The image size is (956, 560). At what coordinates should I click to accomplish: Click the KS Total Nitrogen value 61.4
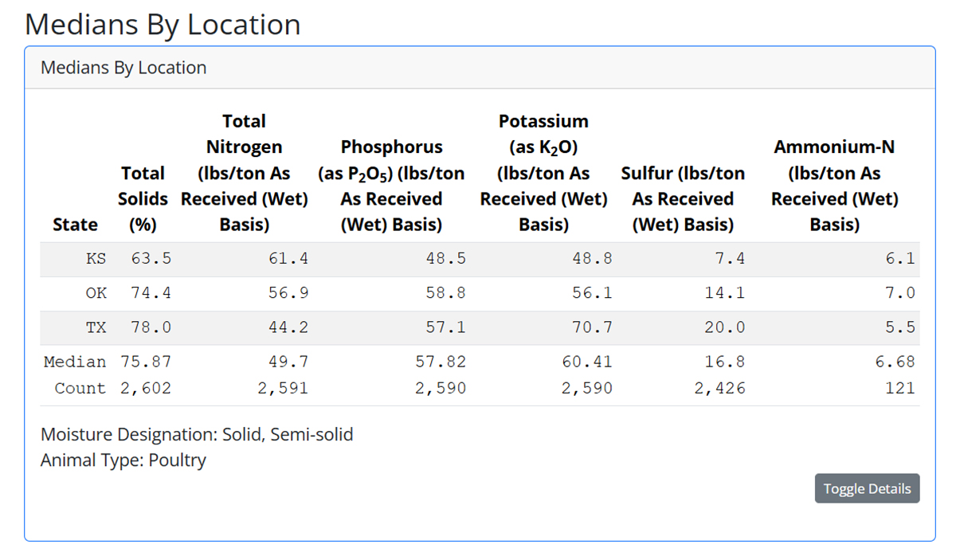pos(288,259)
